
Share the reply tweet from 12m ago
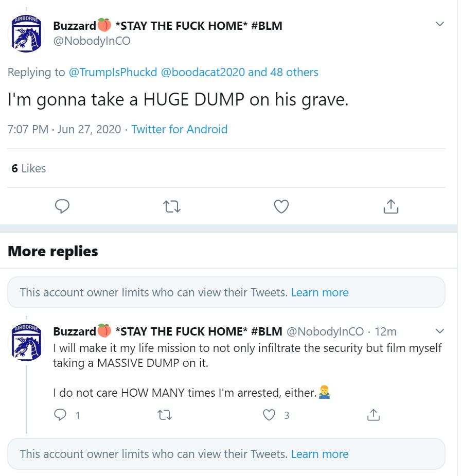click(373, 414)
